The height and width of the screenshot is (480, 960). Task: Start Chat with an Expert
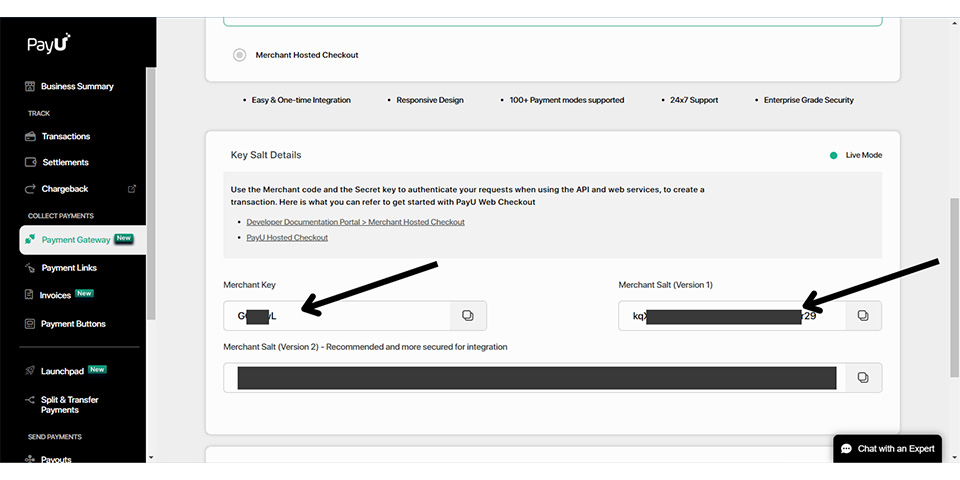pos(887,449)
